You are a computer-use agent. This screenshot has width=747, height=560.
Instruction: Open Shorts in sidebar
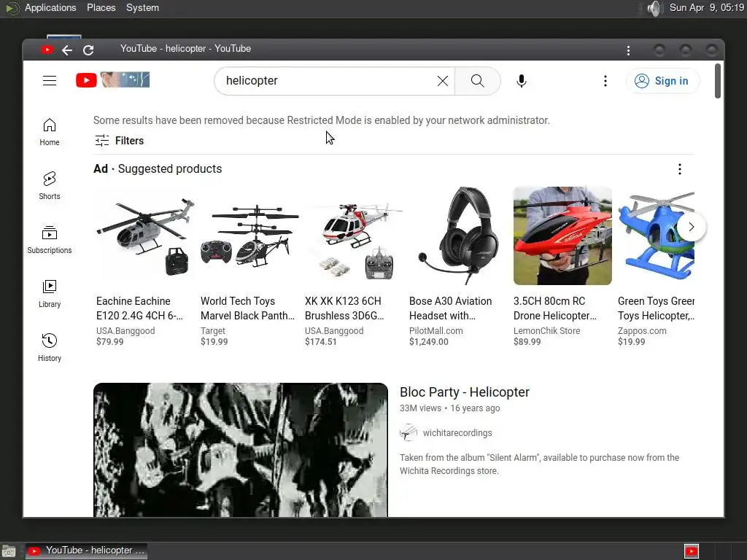pyautogui.click(x=50, y=186)
